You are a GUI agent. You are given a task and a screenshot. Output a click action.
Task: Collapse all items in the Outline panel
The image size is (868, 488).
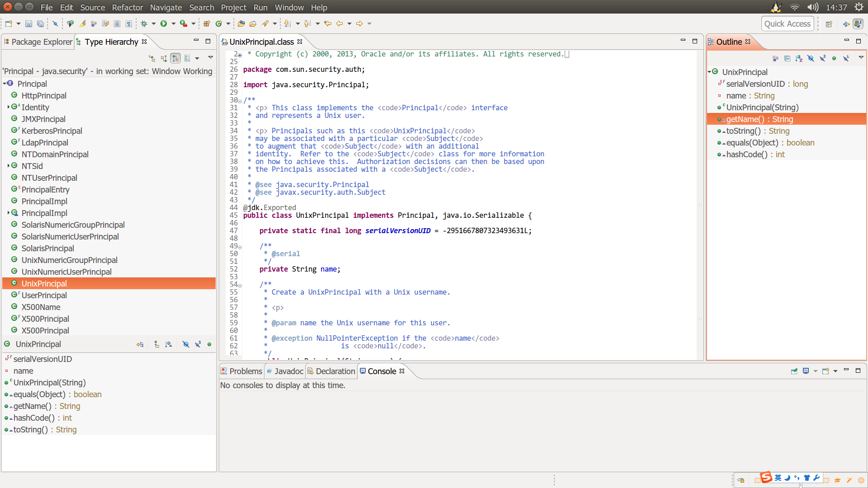(x=787, y=58)
